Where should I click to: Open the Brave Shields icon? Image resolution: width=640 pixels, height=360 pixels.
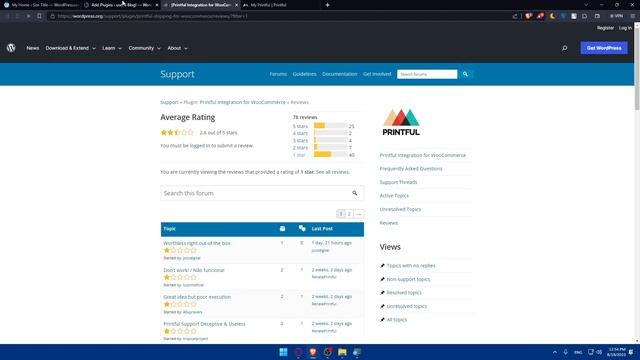coord(529,16)
